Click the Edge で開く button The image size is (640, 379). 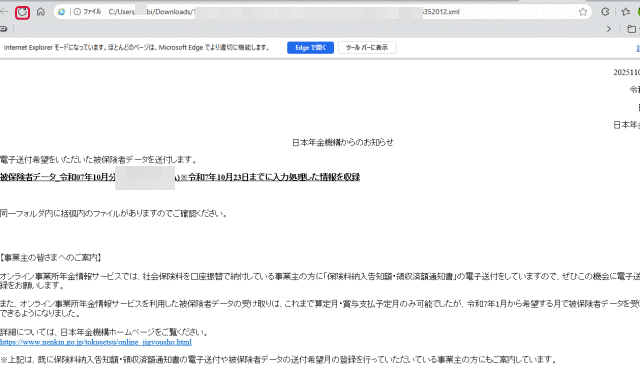click(310, 48)
